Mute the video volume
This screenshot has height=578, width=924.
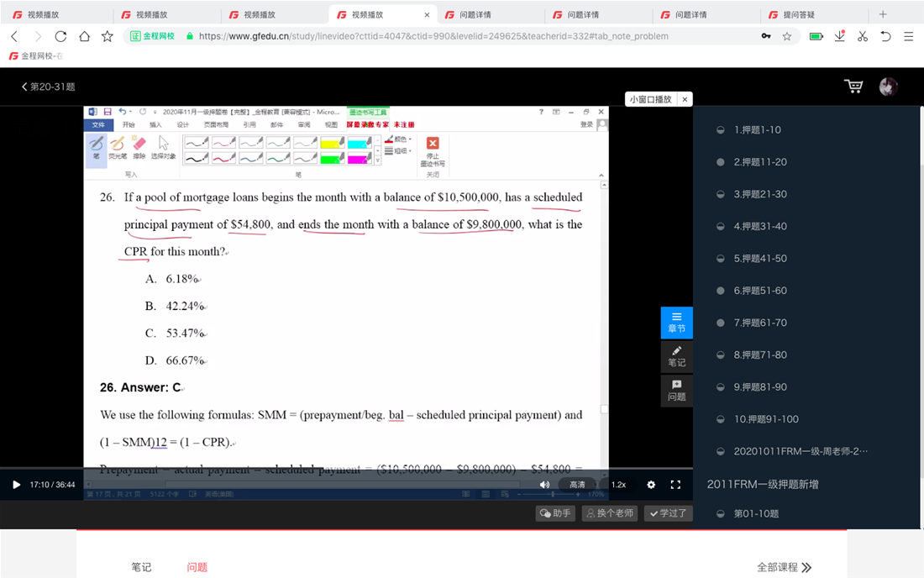click(544, 484)
